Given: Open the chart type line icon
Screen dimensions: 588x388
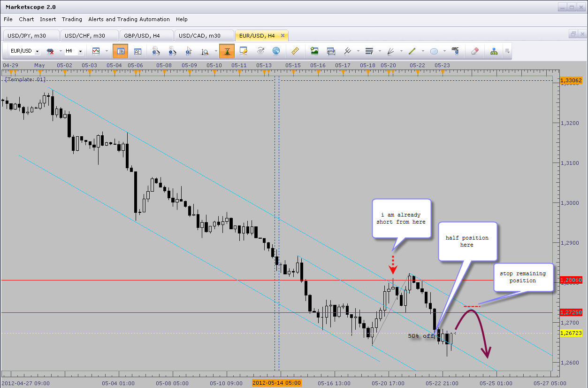Looking at the screenshot, I should coord(96,51).
